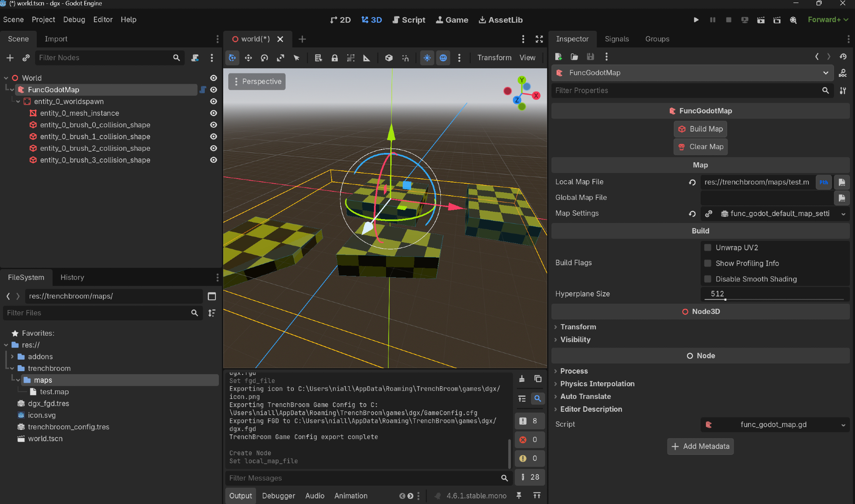Click the distraction free mode icon

click(539, 39)
